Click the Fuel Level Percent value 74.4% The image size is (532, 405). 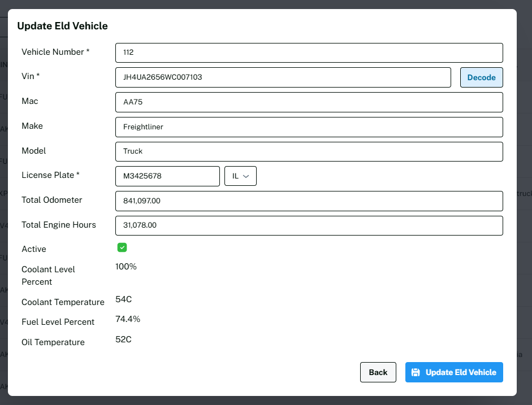click(x=128, y=319)
